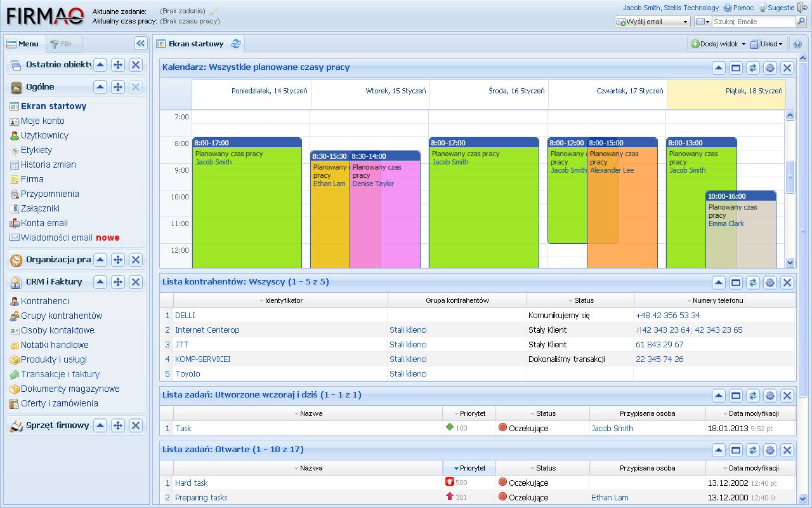Click the move icon of CRM i Faktury section

pyautogui.click(x=118, y=282)
